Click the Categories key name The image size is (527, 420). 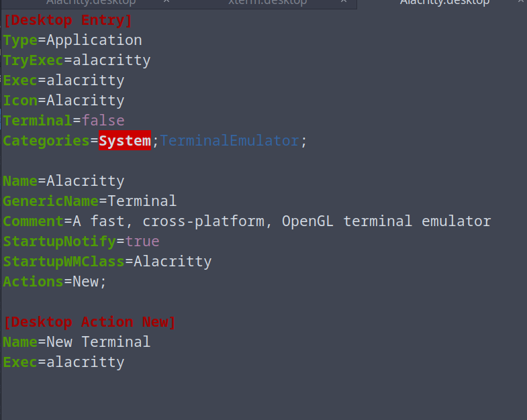click(46, 141)
